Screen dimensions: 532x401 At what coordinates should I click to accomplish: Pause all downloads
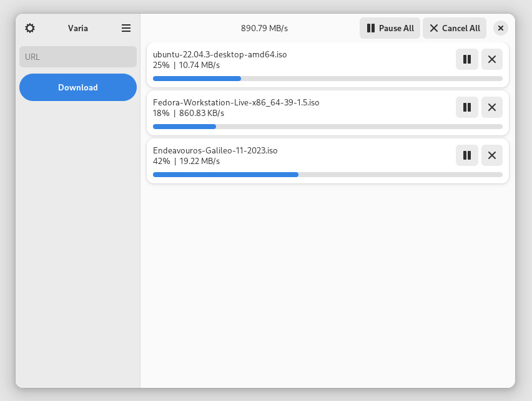pos(390,28)
